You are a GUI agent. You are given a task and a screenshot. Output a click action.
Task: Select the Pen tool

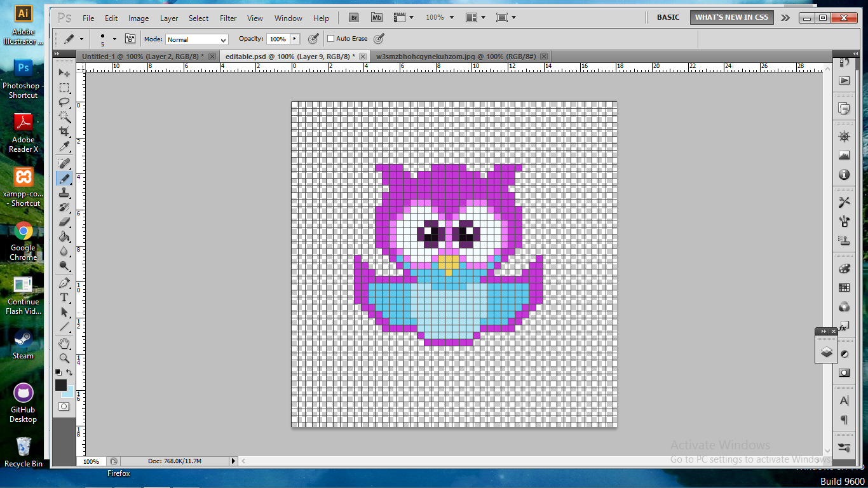point(64,283)
